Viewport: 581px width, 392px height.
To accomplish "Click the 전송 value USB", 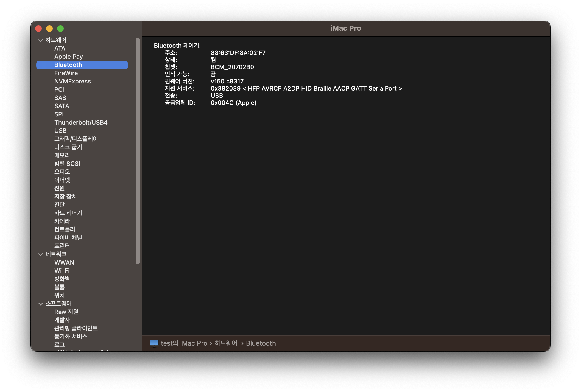I will coord(217,96).
